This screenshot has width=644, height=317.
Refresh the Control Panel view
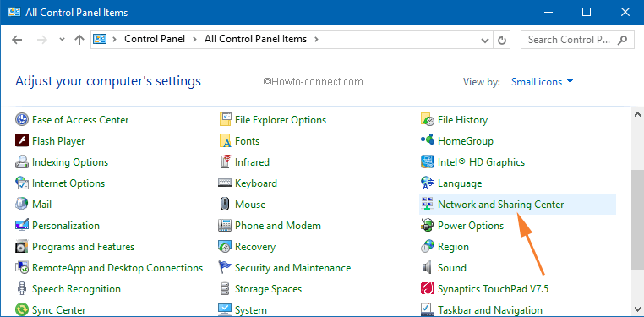(x=501, y=40)
